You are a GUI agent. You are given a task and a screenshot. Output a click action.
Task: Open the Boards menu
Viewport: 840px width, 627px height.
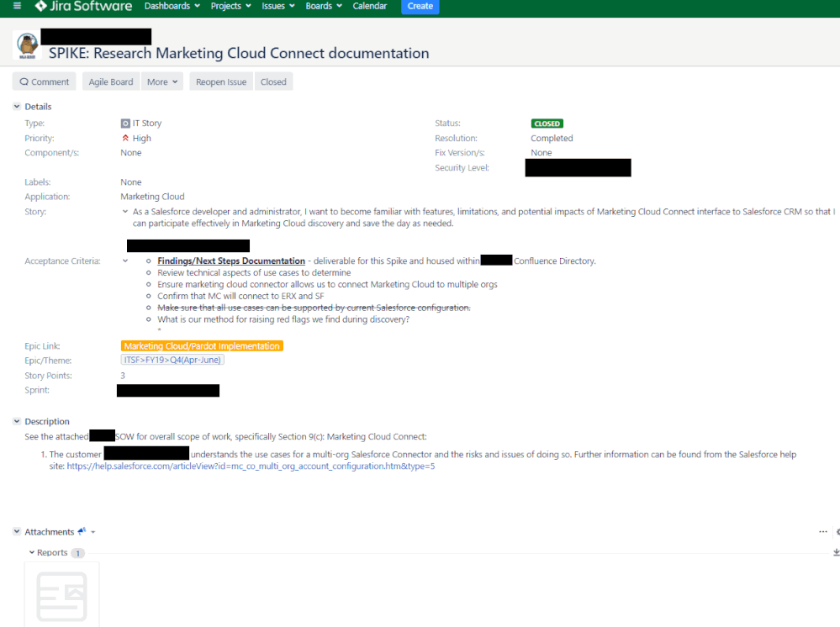[x=324, y=6]
